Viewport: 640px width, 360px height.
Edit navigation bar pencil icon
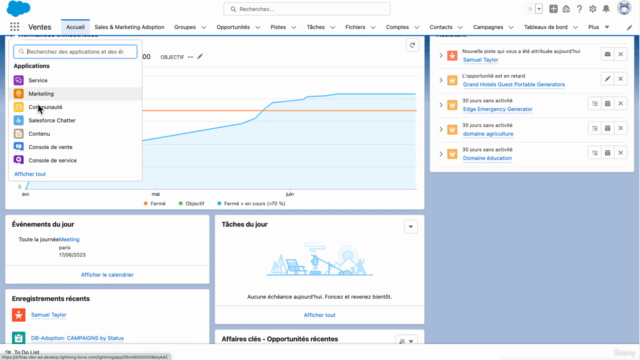(629, 27)
